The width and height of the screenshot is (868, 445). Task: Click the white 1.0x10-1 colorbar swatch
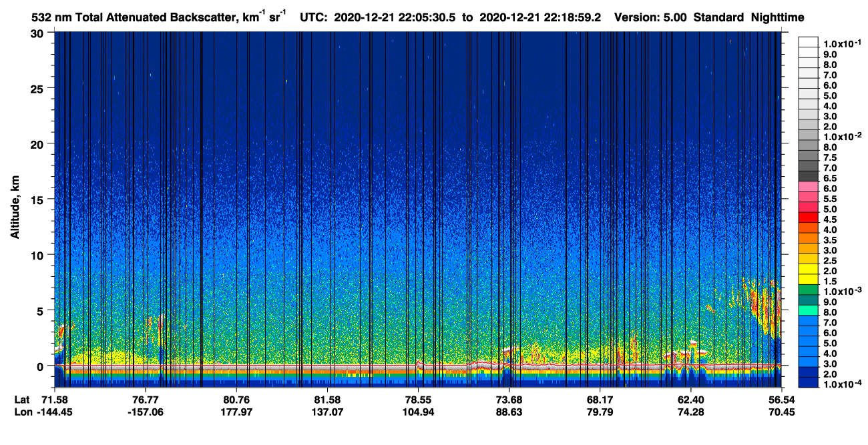click(808, 42)
